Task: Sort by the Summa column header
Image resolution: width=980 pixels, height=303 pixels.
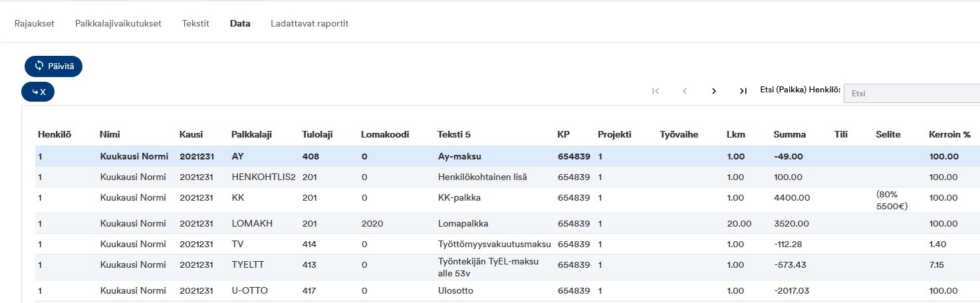Action: [x=790, y=134]
